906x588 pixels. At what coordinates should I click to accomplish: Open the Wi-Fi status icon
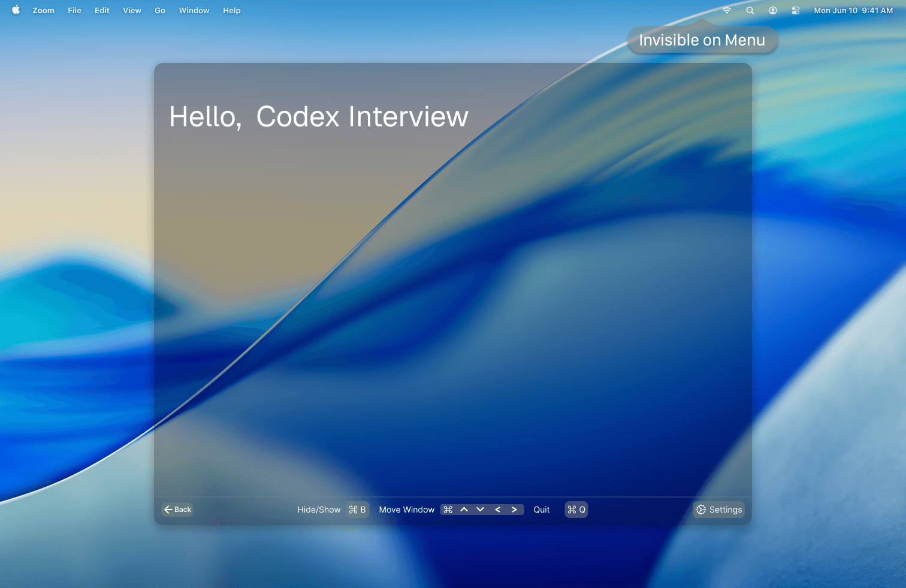point(726,10)
